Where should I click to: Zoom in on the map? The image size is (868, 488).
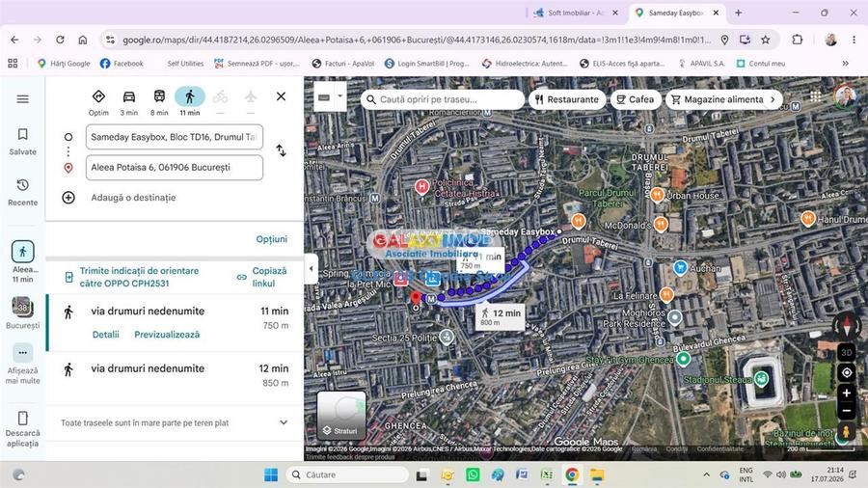pyautogui.click(x=847, y=393)
